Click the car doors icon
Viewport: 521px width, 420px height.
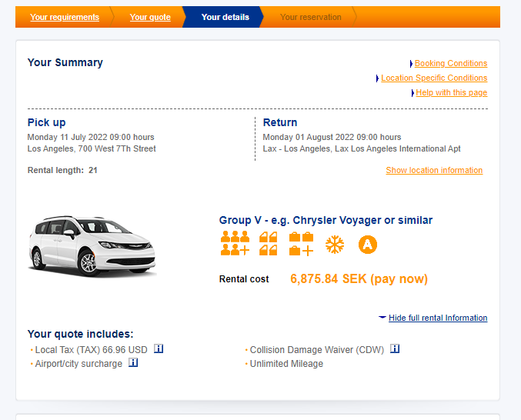coord(268,244)
